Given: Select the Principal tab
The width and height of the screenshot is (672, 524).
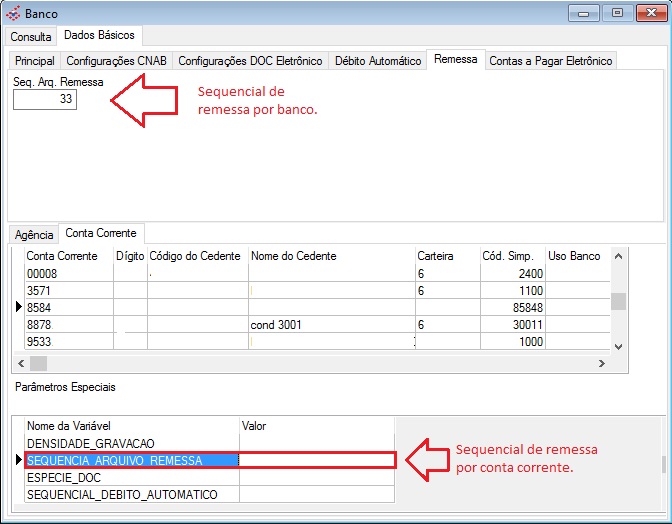Looking at the screenshot, I should coord(35,61).
